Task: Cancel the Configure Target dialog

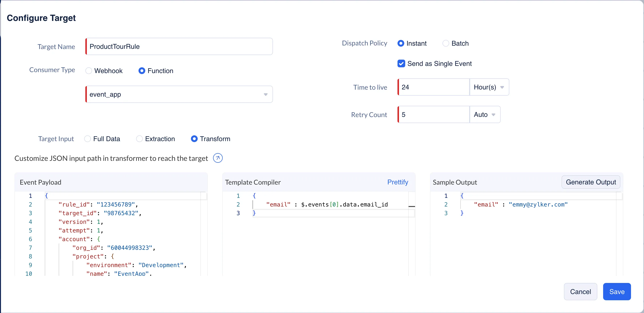Action: pyautogui.click(x=580, y=292)
